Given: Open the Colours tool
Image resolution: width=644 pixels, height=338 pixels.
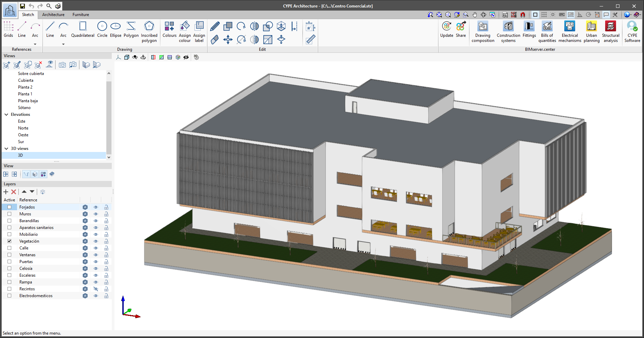Looking at the screenshot, I should tap(169, 29).
